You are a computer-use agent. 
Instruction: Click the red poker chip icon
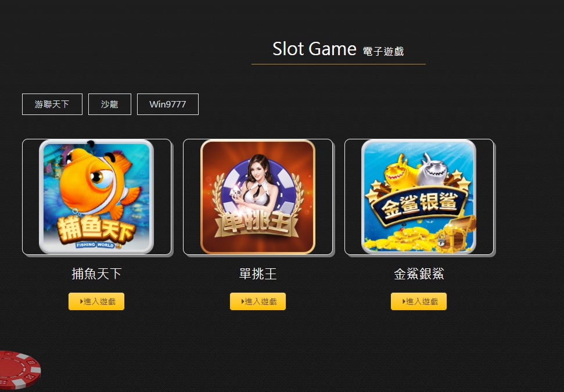click(x=19, y=370)
